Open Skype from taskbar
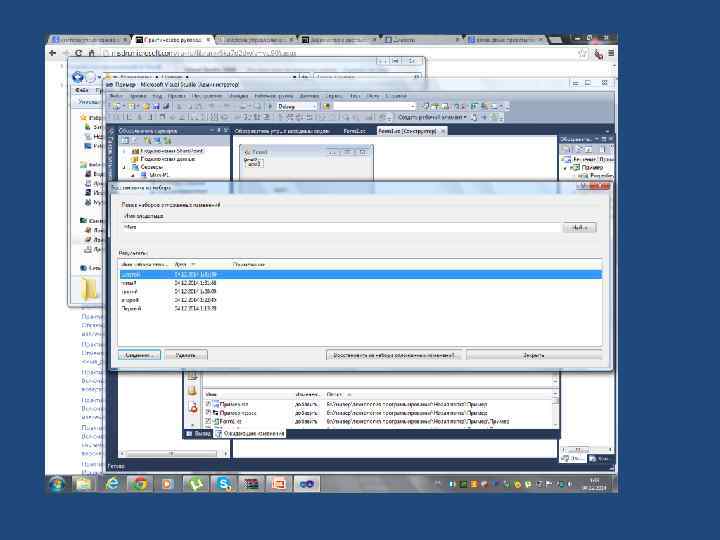Screen dimensions: 720x540 click(x=224, y=484)
